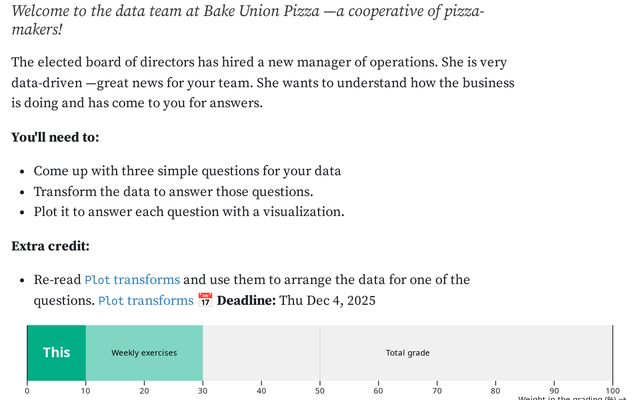Open the first Plot transforms link
Screen dimensions: 640x400
pos(132,280)
